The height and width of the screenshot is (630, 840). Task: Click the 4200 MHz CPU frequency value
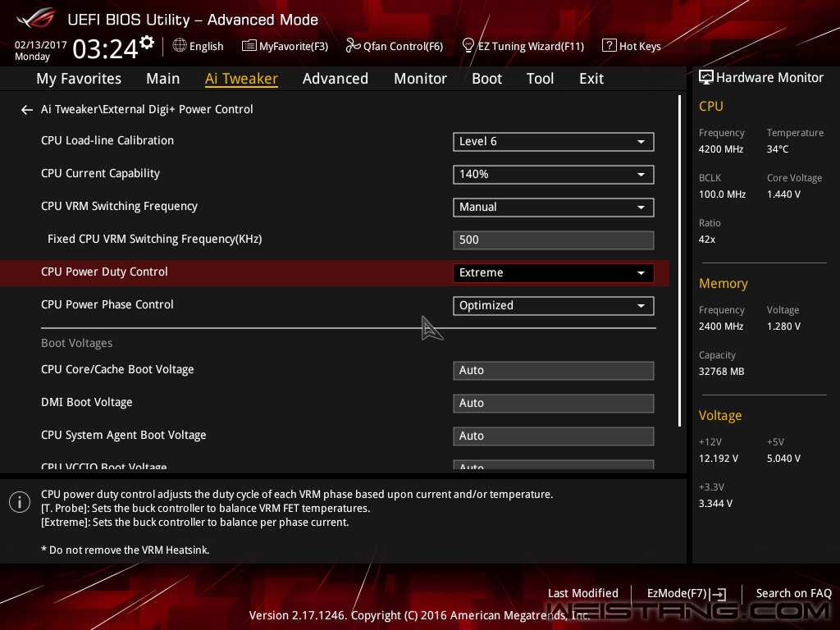point(720,149)
